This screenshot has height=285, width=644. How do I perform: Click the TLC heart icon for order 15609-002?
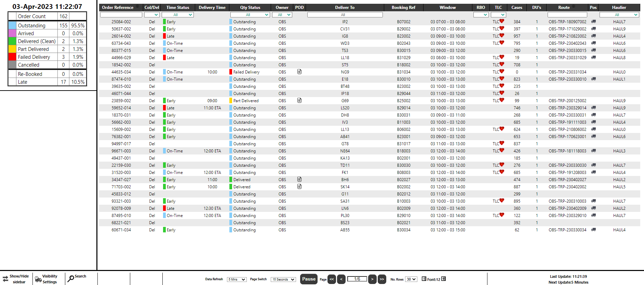pos(502,128)
